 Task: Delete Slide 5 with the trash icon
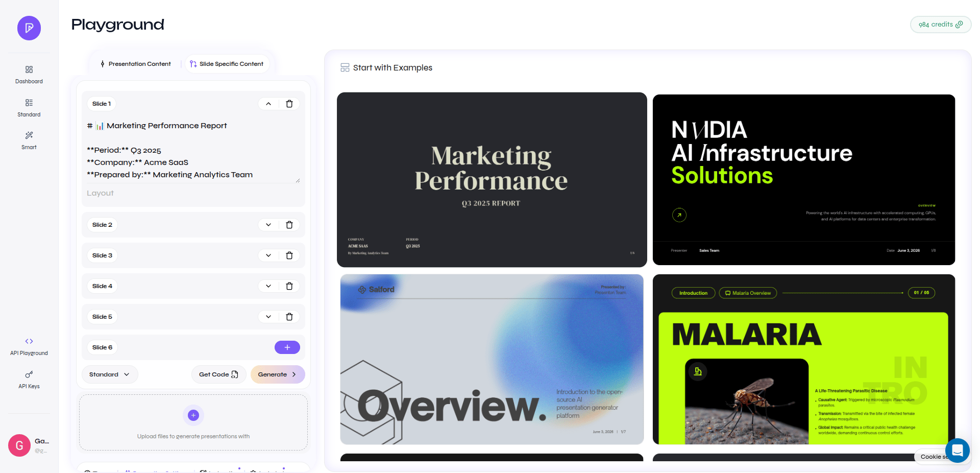click(289, 317)
